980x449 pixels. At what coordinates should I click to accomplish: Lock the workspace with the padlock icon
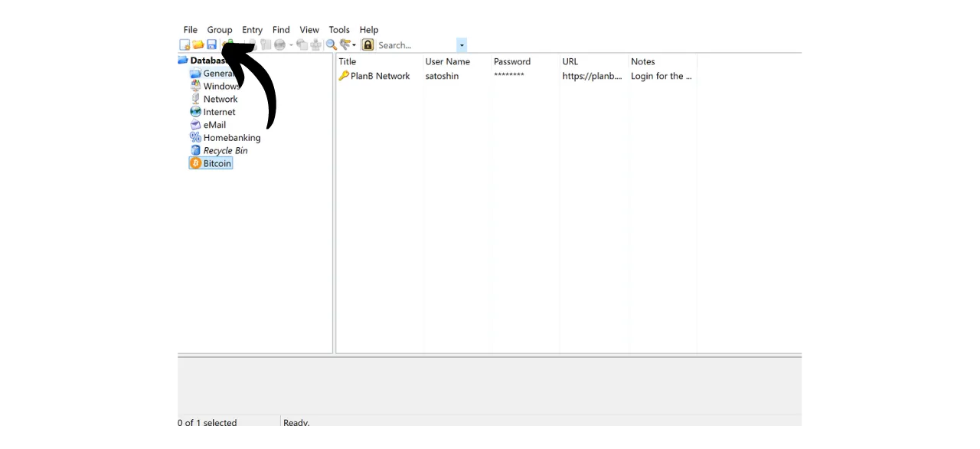point(367,44)
